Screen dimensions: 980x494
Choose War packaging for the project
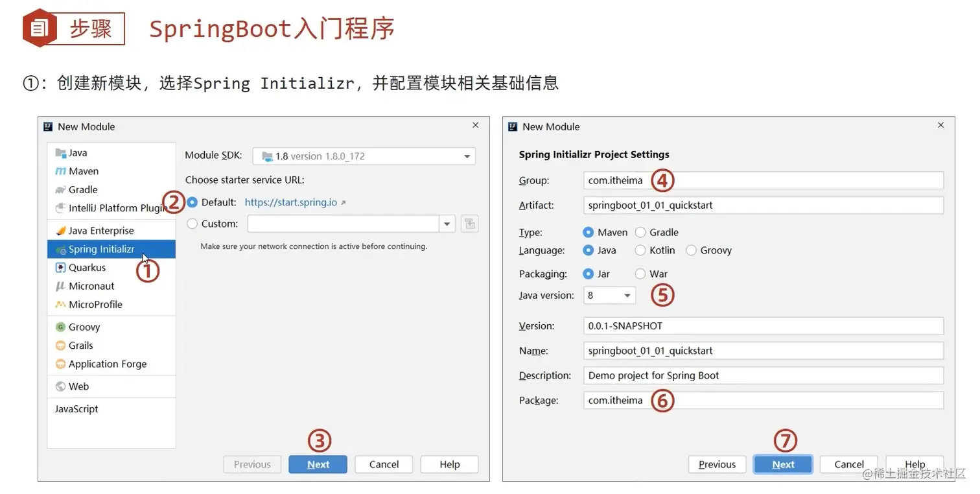click(x=640, y=274)
